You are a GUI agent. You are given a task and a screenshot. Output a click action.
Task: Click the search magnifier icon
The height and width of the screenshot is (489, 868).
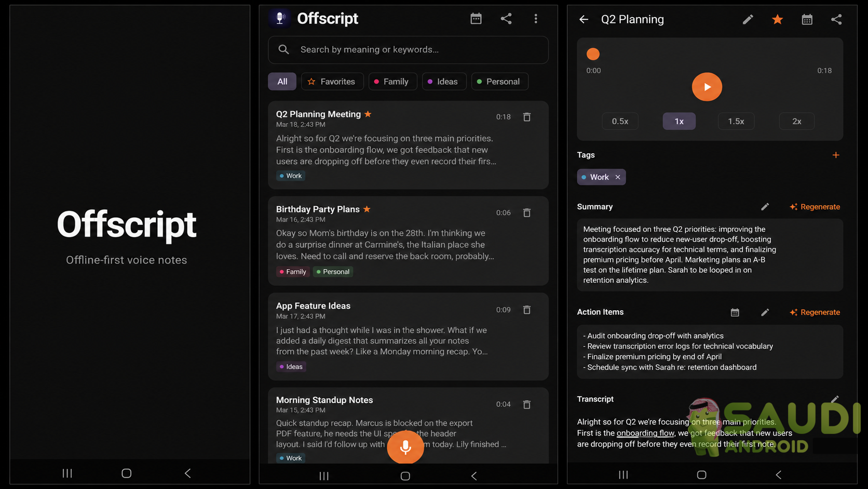coord(283,49)
